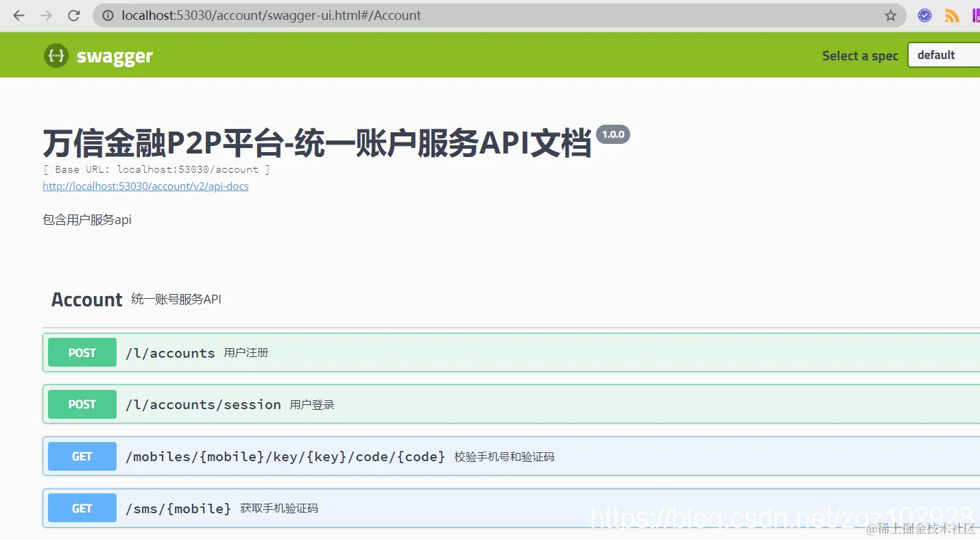Click the 包含用户服务api description text
The image size is (980, 540).
click(x=87, y=220)
